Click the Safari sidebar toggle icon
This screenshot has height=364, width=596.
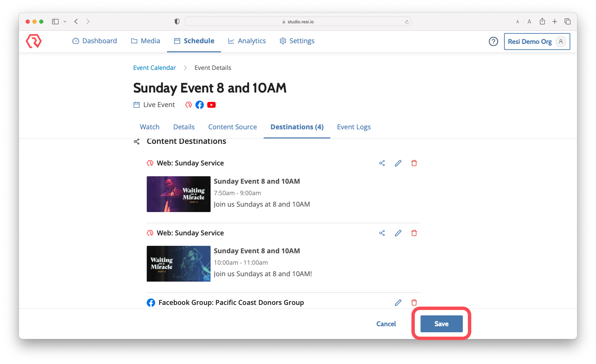[55, 22]
